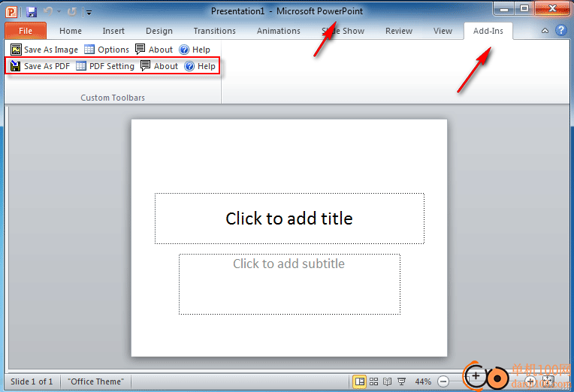This screenshot has width=574, height=392.
Task: Open Help text in Save As Image row
Action: (x=201, y=50)
